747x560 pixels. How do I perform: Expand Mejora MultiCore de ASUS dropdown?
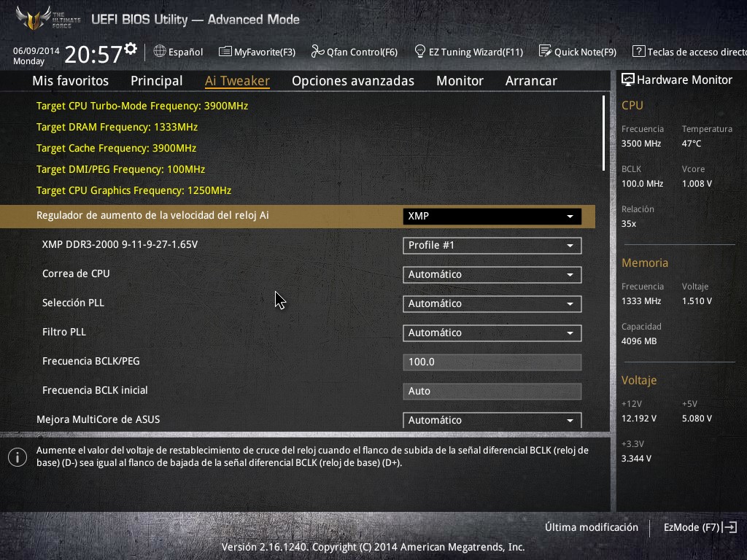point(492,420)
